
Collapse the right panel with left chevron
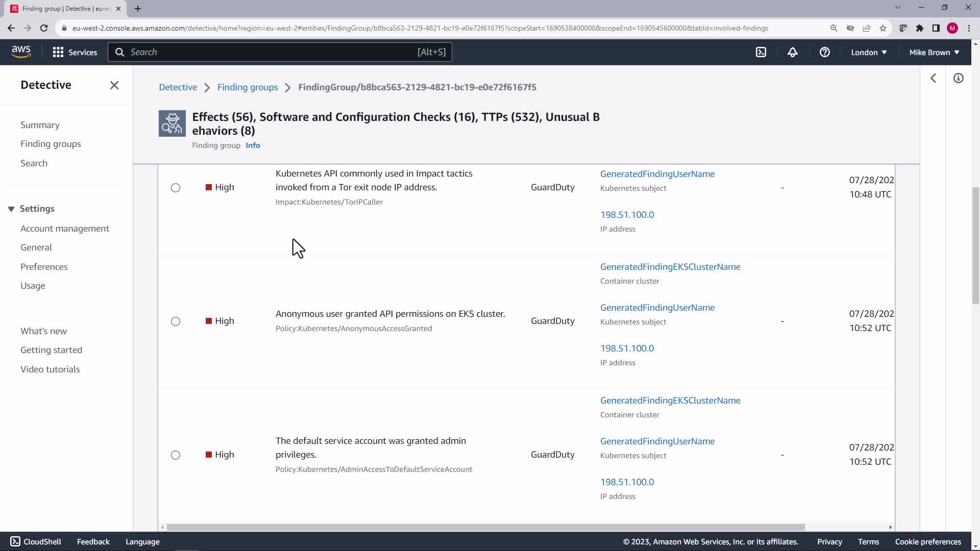933,78
